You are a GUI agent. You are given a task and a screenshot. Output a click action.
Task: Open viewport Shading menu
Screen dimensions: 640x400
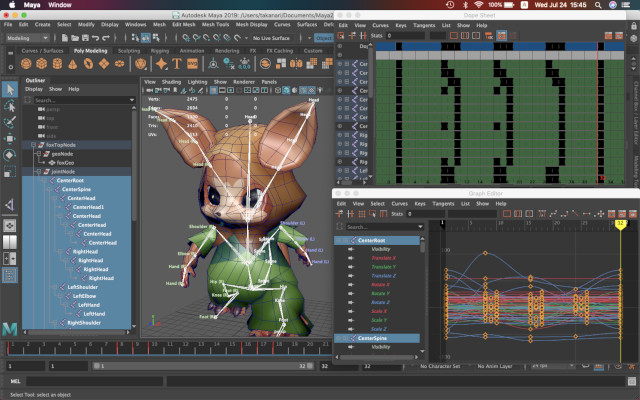171,82
